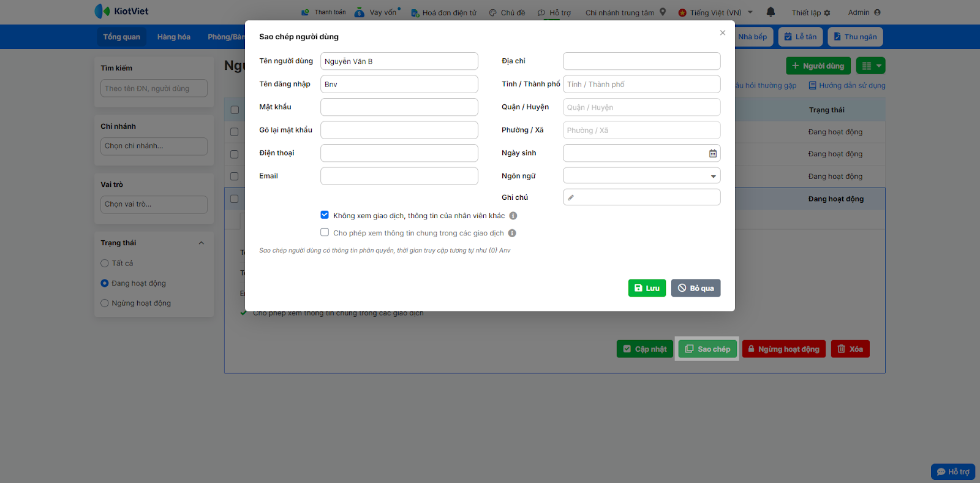Click the Hướng dẫn sử dụng book icon

point(813,86)
